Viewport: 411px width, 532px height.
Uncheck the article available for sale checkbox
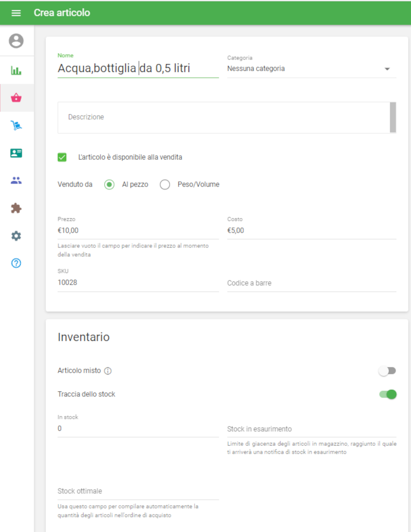(62, 157)
